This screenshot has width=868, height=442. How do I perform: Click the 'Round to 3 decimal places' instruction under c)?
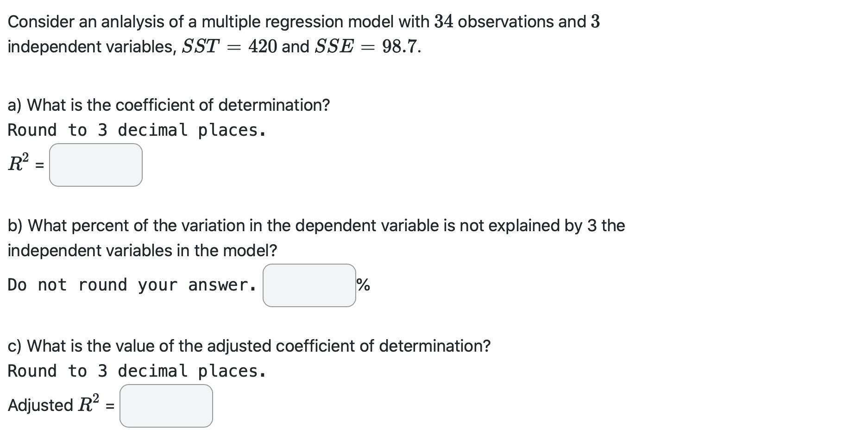(136, 371)
